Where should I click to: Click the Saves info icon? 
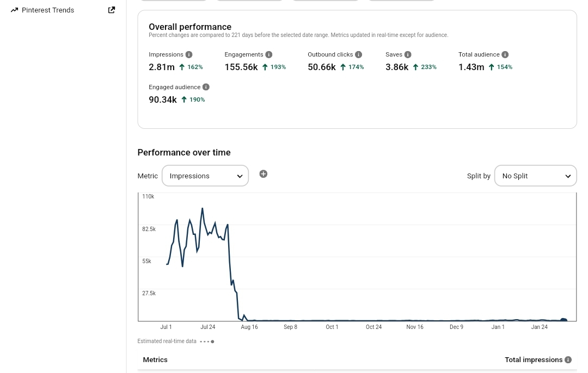pos(408,55)
